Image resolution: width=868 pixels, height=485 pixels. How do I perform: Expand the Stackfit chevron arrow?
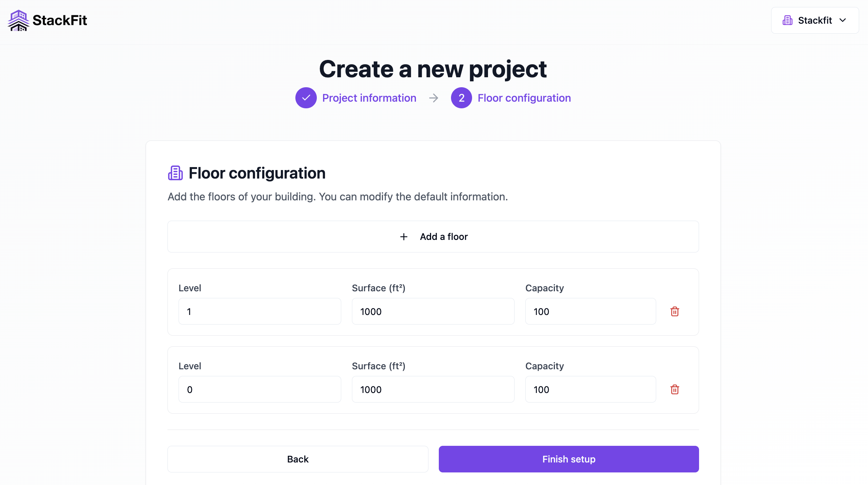[843, 20]
